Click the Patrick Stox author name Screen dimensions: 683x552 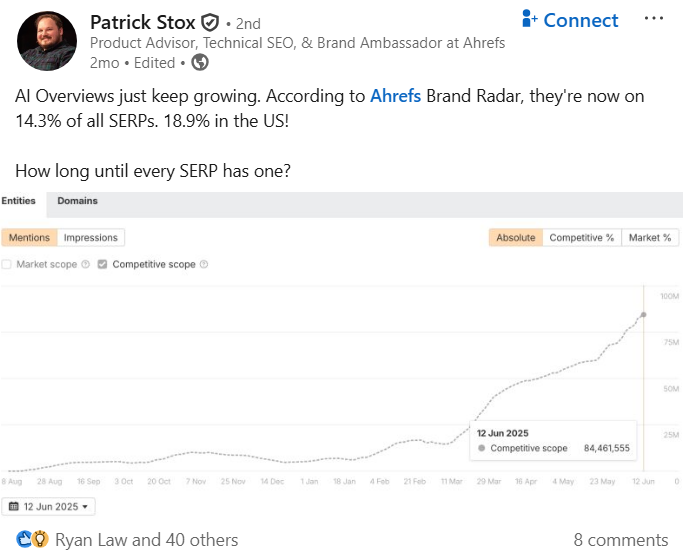point(142,23)
